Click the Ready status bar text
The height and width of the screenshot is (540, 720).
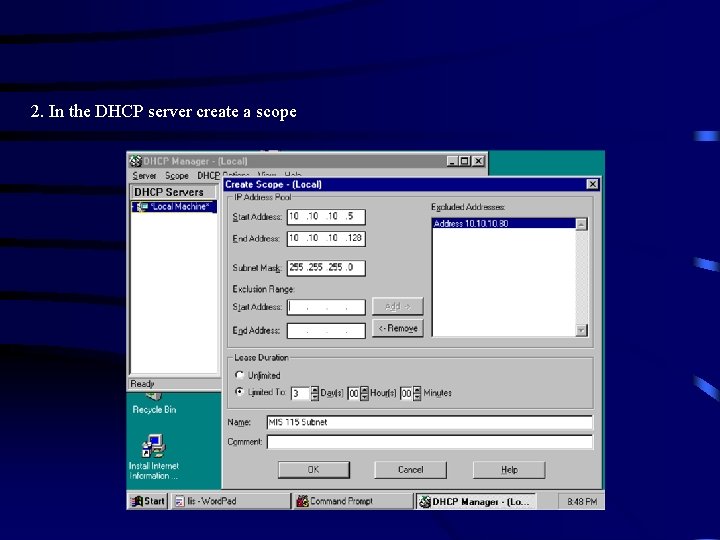(x=142, y=383)
